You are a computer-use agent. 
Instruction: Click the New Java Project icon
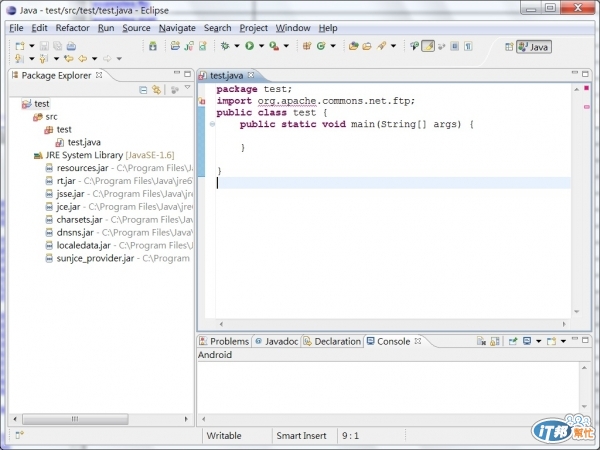pos(175,46)
